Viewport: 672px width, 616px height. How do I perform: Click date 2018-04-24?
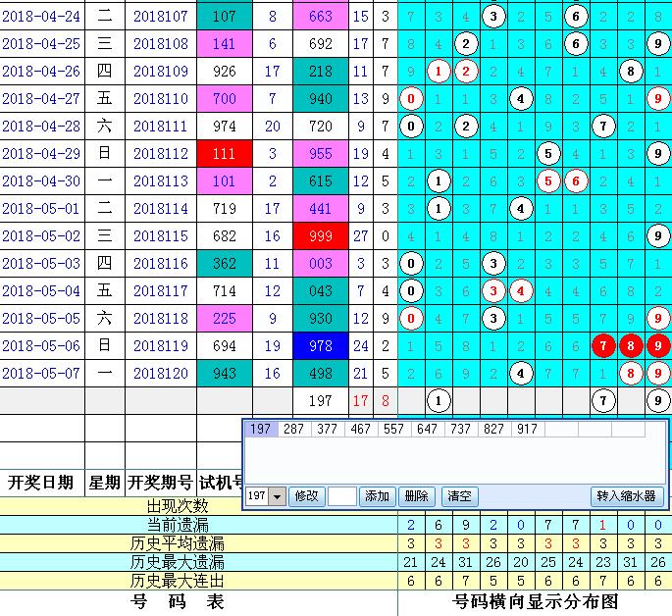(41, 17)
